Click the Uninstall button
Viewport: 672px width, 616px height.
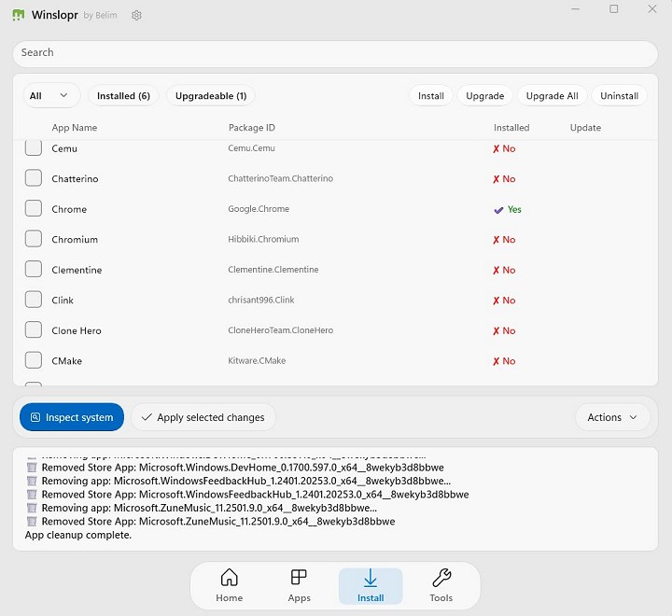tap(619, 95)
